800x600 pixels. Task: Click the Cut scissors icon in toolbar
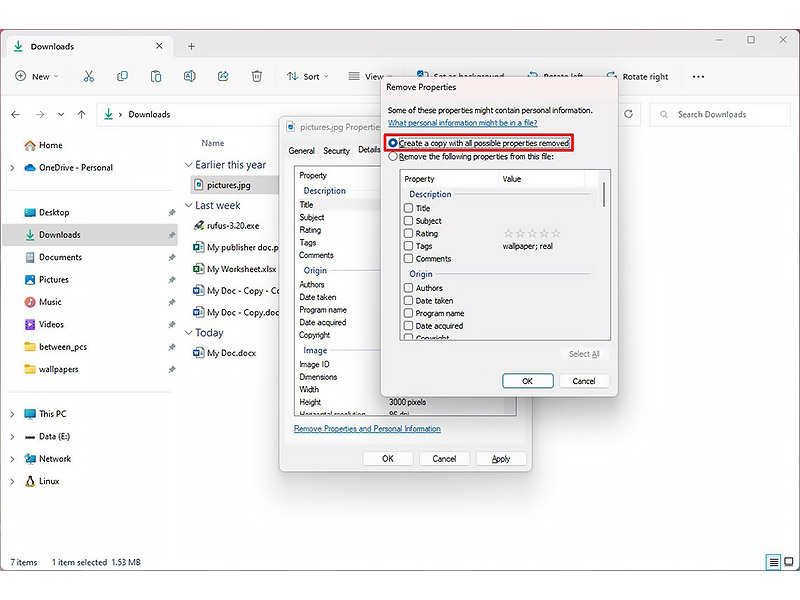[89, 77]
